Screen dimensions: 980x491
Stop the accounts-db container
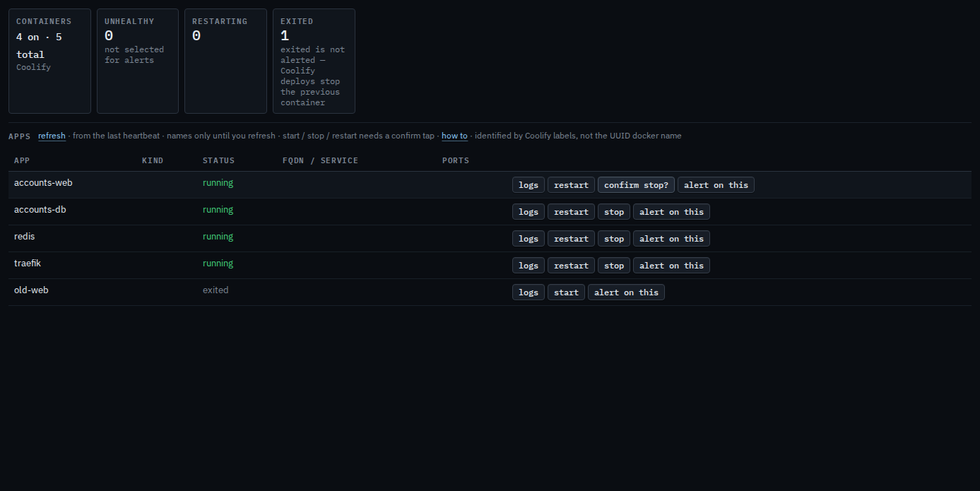(614, 212)
